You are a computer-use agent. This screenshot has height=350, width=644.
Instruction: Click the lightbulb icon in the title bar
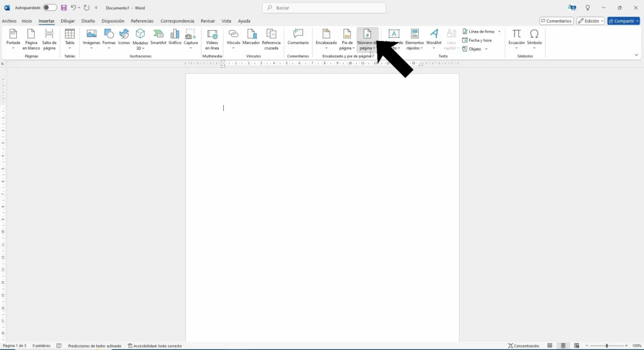click(x=588, y=8)
